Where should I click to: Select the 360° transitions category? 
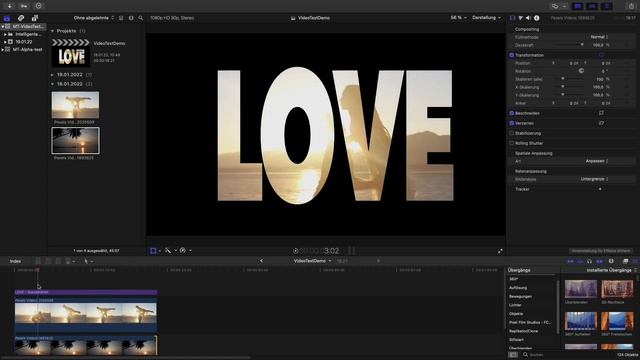513,279
